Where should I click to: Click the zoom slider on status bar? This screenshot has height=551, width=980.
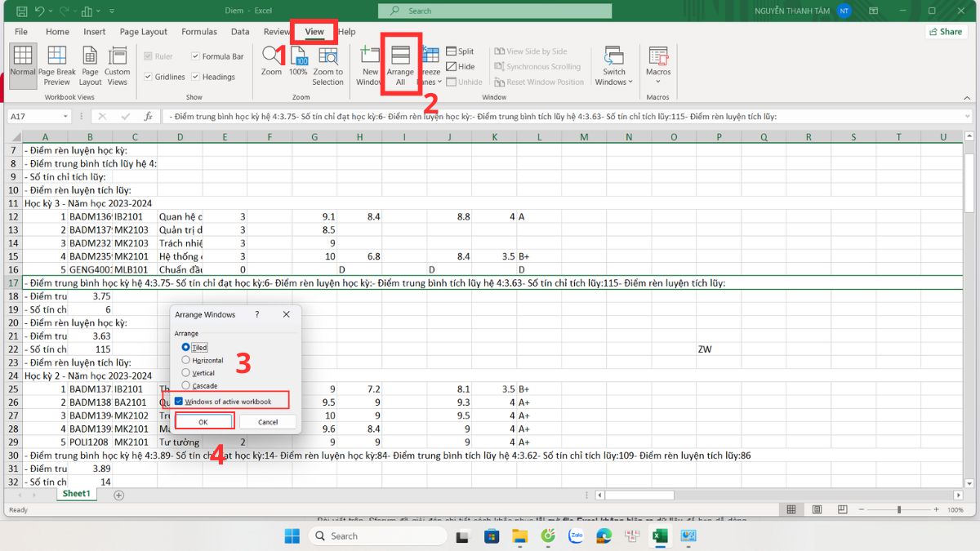coord(899,509)
